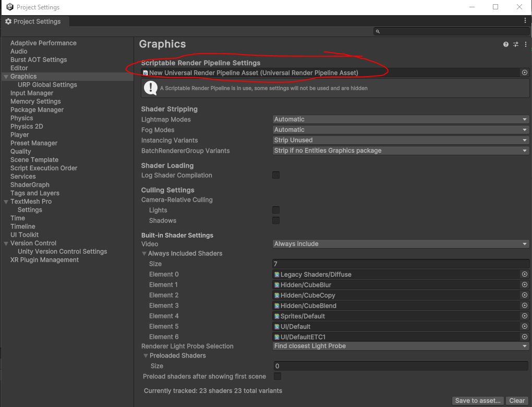Click the Clear button
Image resolution: width=532 pixels, height=407 pixels.
516,400
